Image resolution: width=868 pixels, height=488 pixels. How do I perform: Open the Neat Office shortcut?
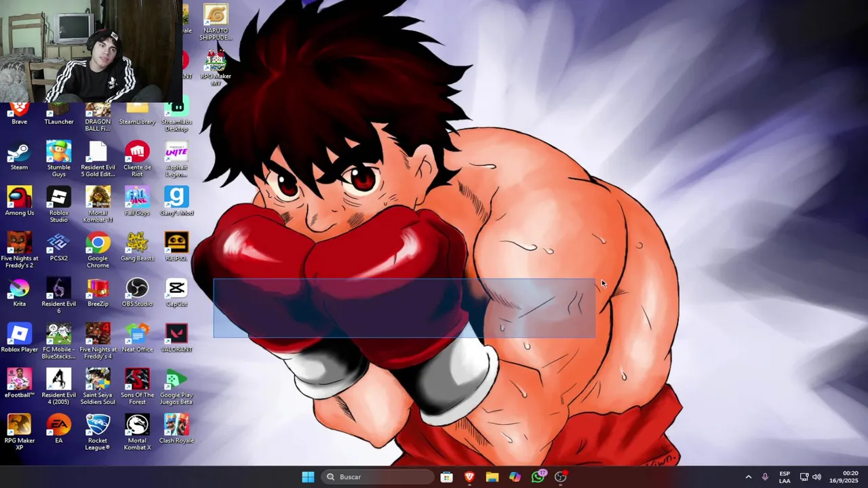[x=137, y=338]
